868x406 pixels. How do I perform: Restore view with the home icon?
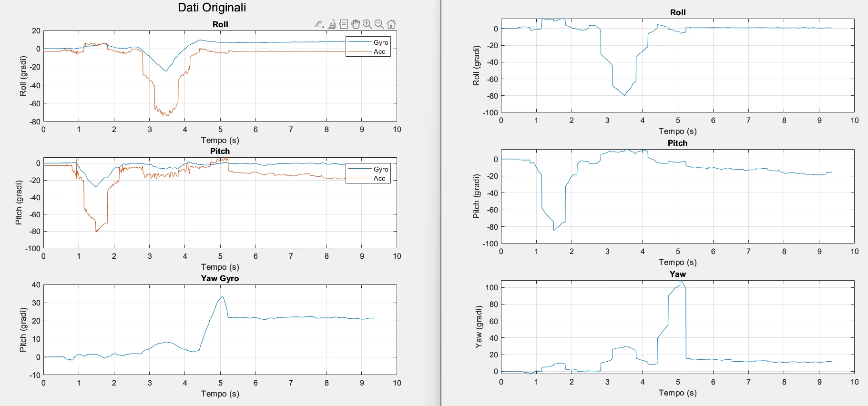pos(391,24)
